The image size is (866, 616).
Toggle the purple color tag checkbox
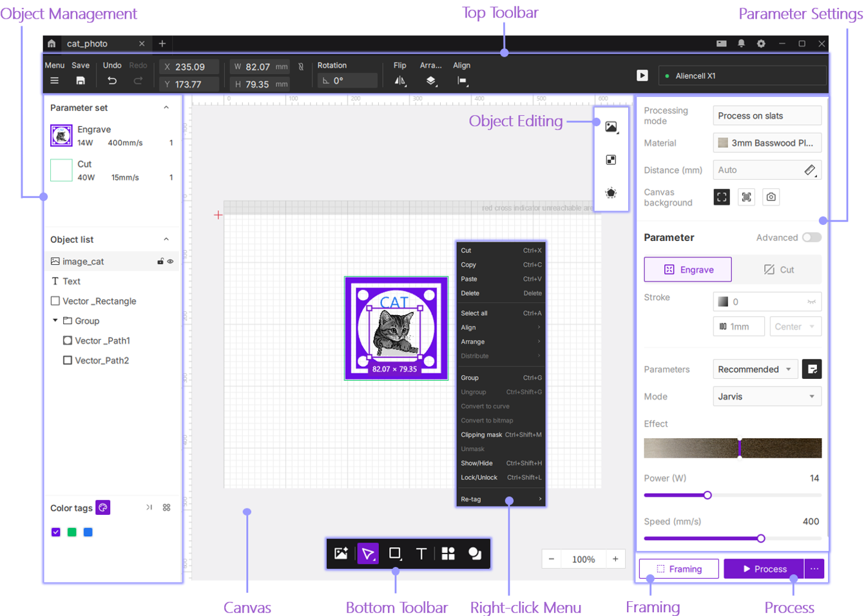tap(56, 532)
